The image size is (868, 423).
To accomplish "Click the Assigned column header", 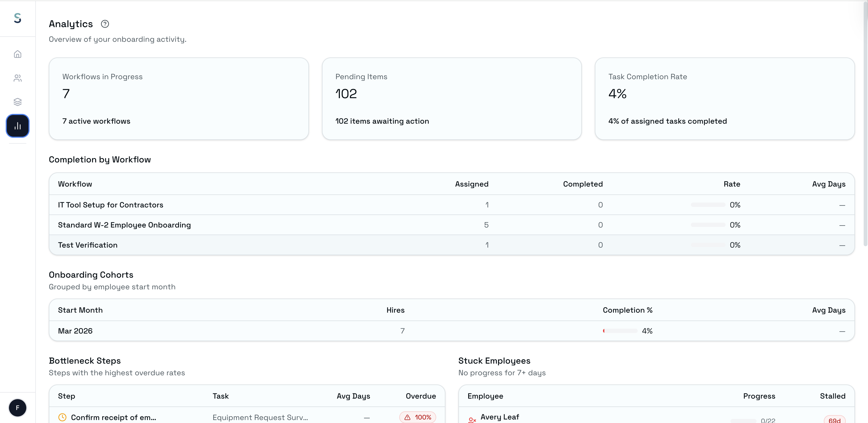I will (471, 184).
